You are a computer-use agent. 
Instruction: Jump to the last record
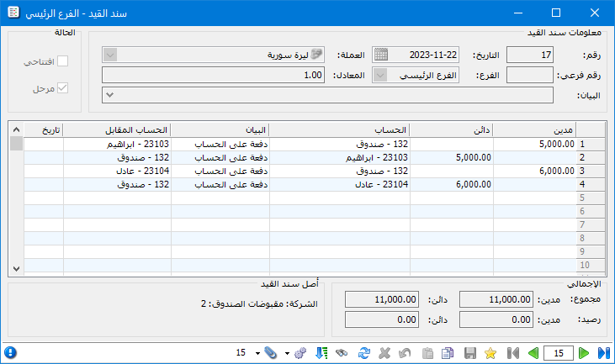click(x=604, y=353)
